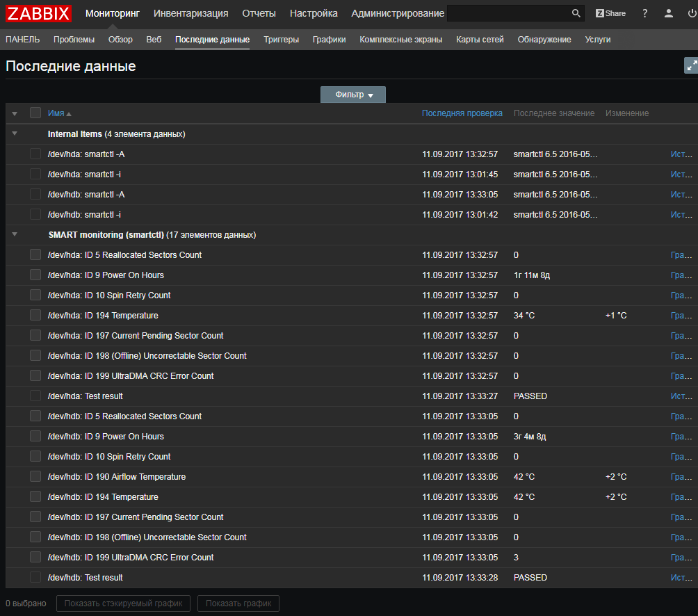
Task: Collapse all groups via header arrow
Action: tap(15, 113)
